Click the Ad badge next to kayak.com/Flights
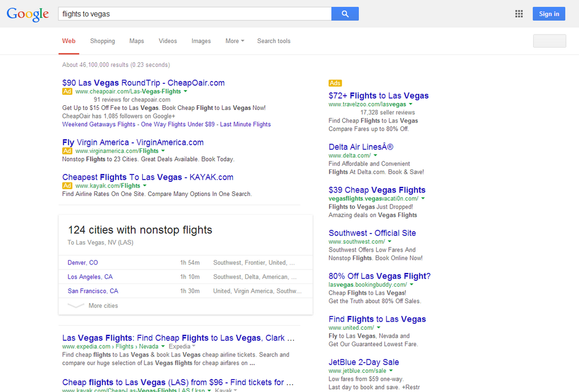This screenshot has height=392, width=579. point(67,186)
